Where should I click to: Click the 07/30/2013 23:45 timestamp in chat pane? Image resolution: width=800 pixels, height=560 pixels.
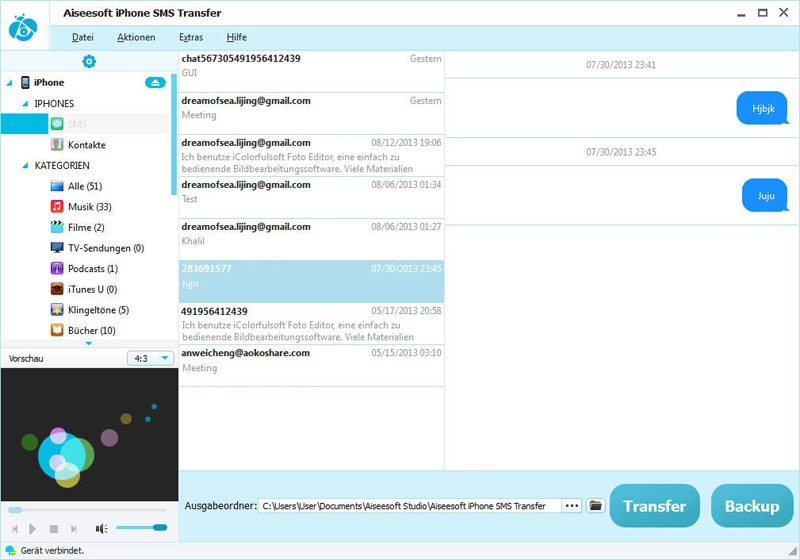621,152
